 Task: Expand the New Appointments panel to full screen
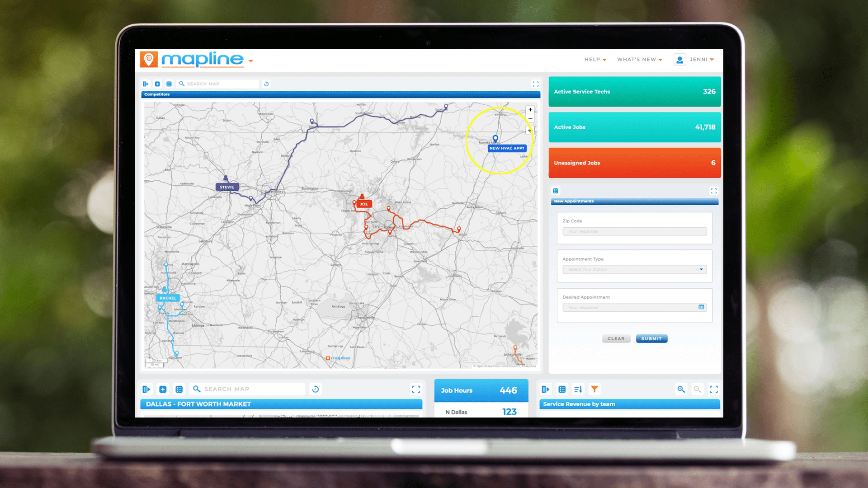coord(714,191)
